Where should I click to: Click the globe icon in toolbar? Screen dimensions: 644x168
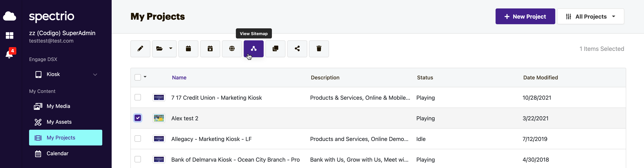tap(232, 49)
